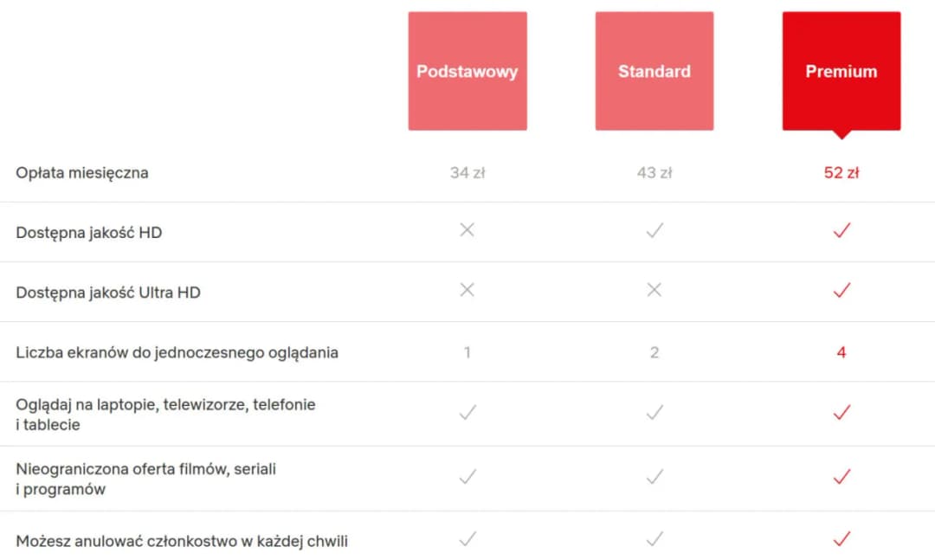This screenshot has width=935, height=560.
Task: Click red HD checkmark under Premium
Action: [841, 230]
